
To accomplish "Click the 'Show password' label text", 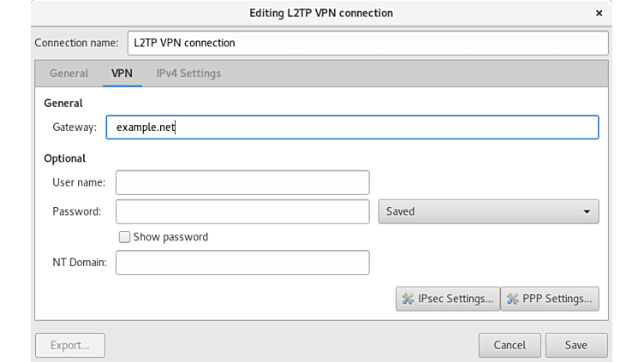I will coord(170,237).
